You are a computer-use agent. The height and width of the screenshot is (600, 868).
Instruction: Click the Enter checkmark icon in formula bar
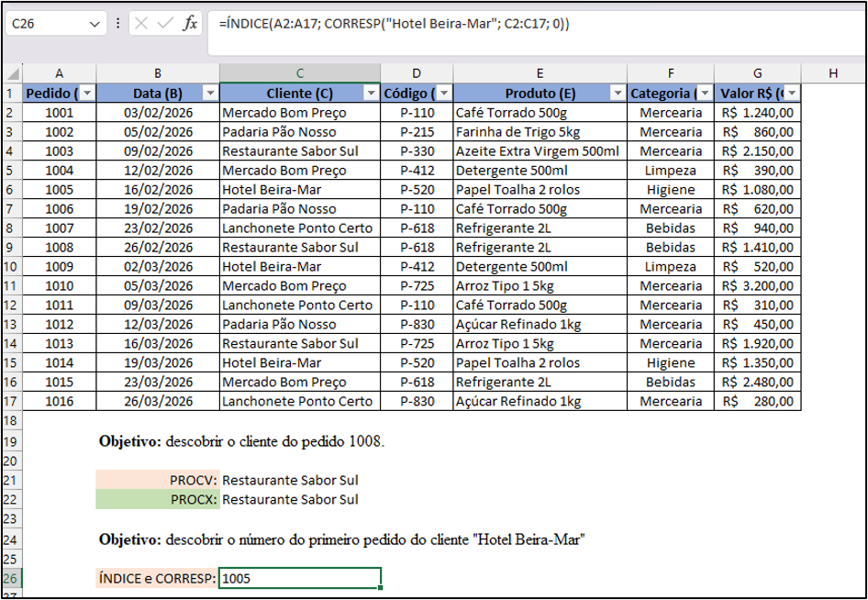coord(165,24)
